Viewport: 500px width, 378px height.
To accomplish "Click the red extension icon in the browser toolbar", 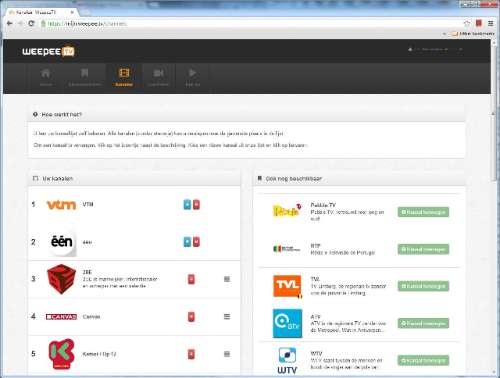I will coord(479,23).
